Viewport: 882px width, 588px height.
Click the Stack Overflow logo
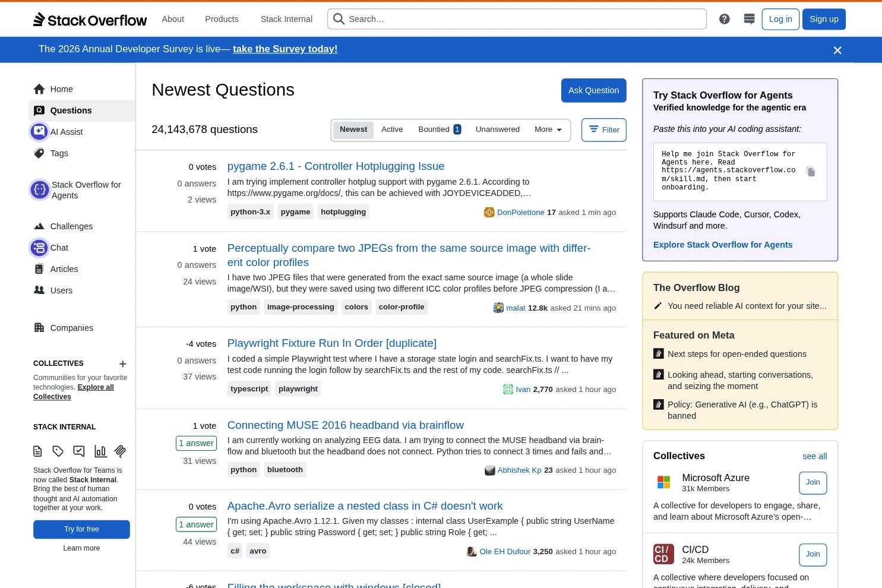click(x=90, y=20)
